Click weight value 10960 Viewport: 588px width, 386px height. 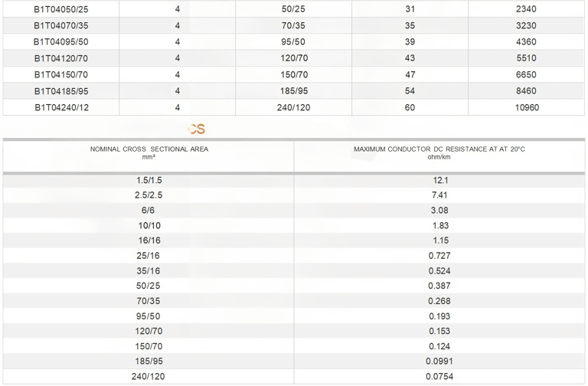click(x=527, y=108)
